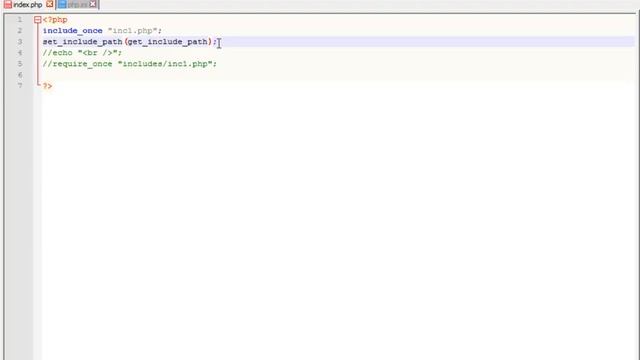Screen dimensions: 640x360
Task: Click the //echo comment on line 4
Action: (82, 53)
